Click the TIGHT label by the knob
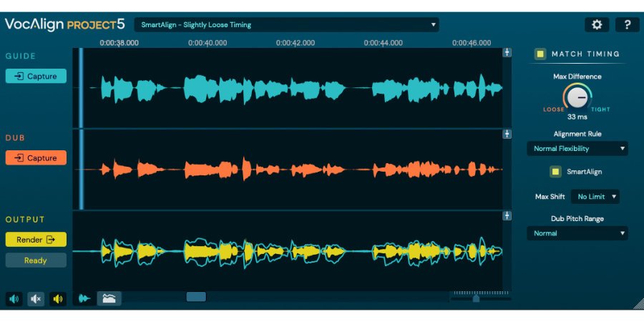Screen dimensions: 644x322 (x=600, y=109)
